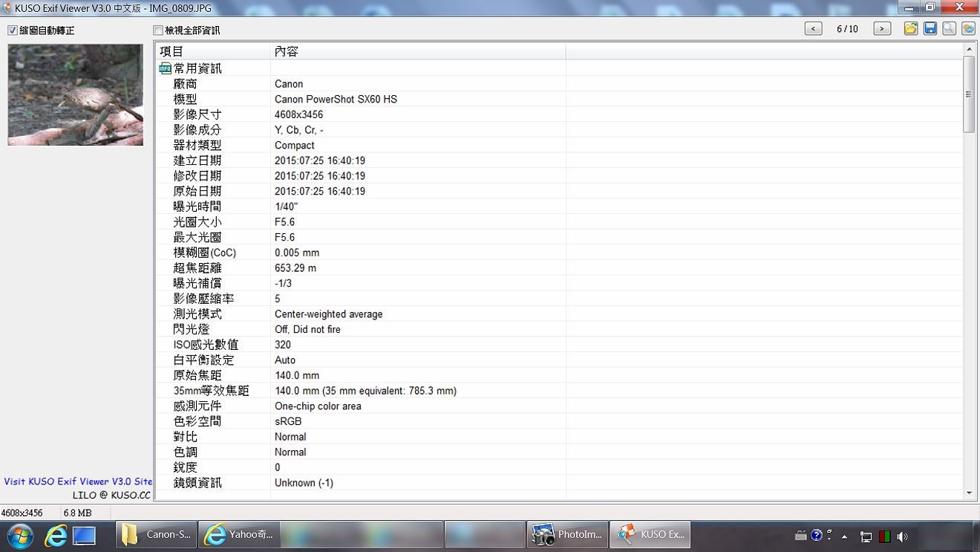This screenshot has width=980, height=552.
Task: Enable the 檢視全部資訊 checkbox
Action: [157, 30]
